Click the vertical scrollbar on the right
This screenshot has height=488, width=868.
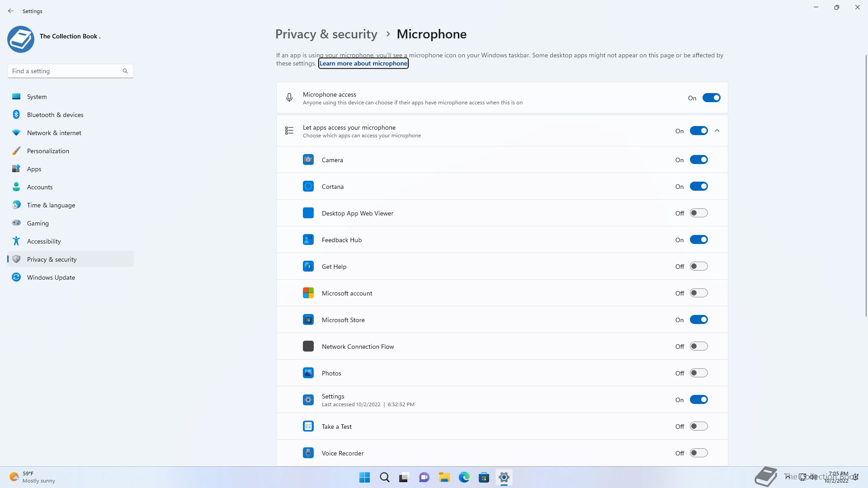pyautogui.click(x=866, y=185)
